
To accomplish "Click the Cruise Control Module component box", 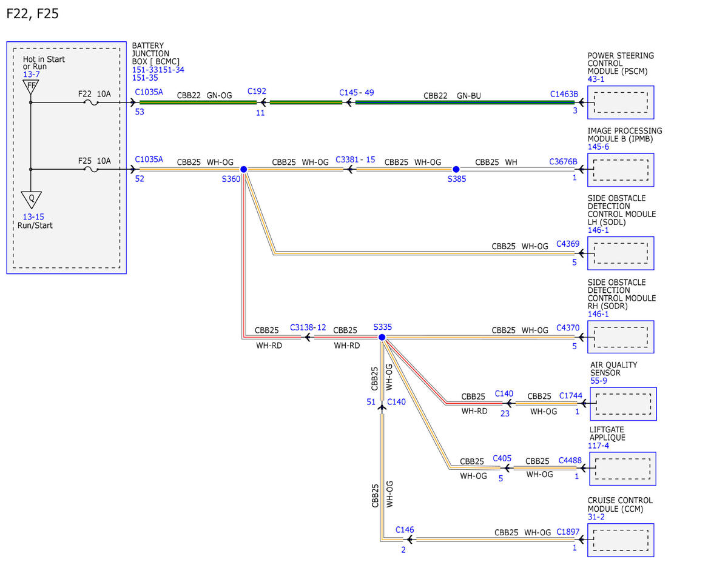I will (x=621, y=540).
